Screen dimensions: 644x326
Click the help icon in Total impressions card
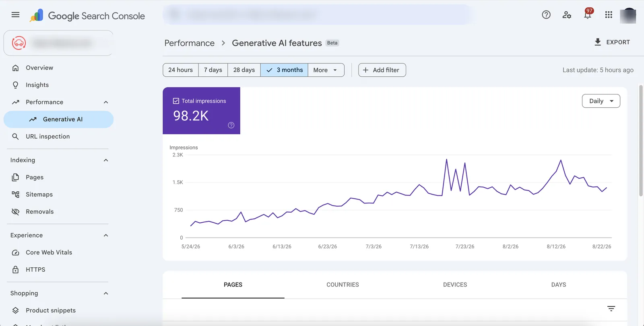[231, 125]
